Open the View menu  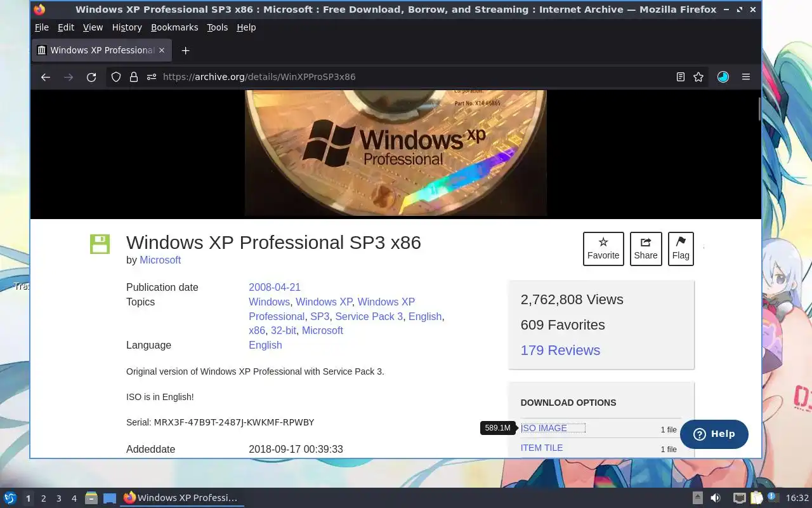[93, 27]
